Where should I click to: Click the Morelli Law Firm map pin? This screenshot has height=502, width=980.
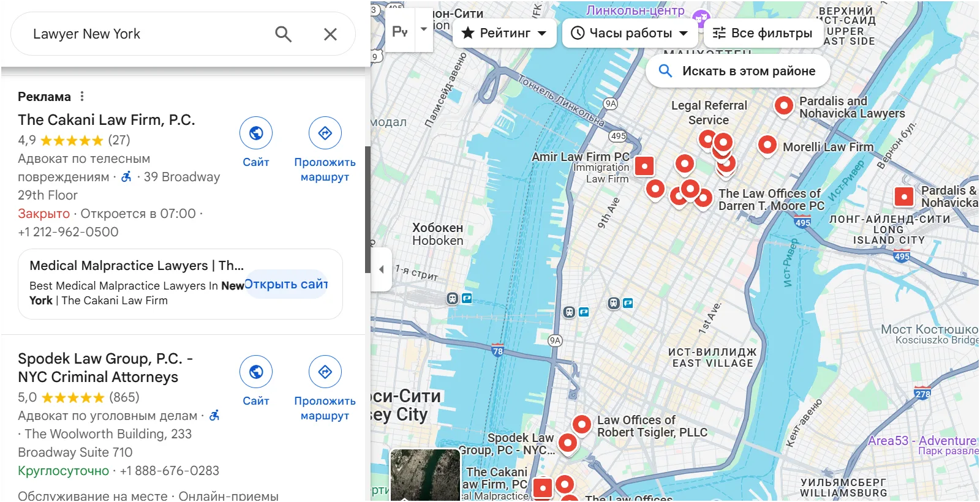click(x=767, y=145)
